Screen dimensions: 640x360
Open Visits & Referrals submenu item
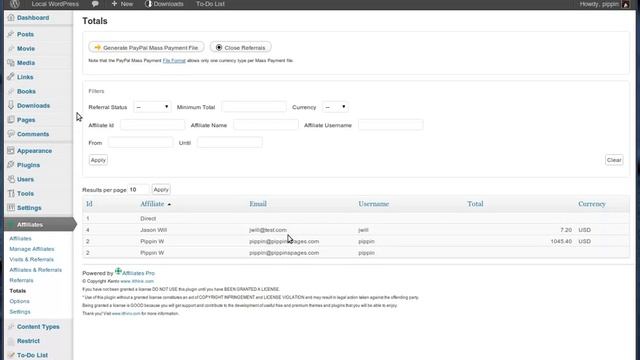point(31,260)
